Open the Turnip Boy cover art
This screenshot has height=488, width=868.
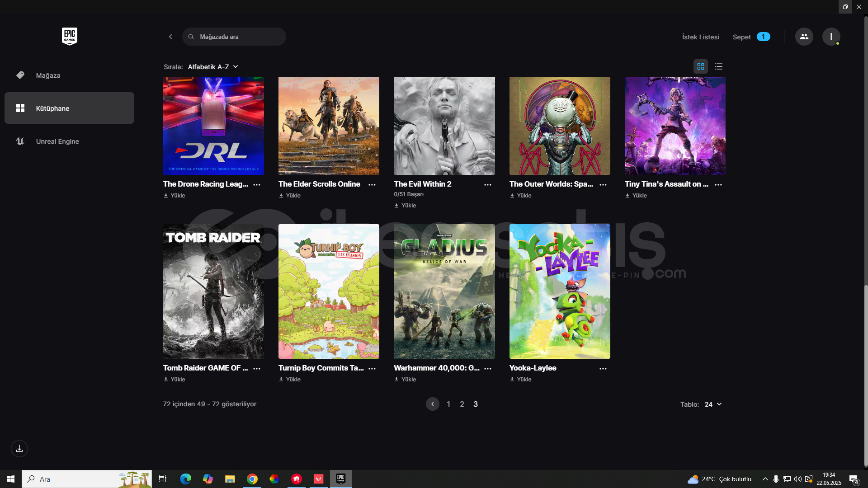[x=329, y=291]
